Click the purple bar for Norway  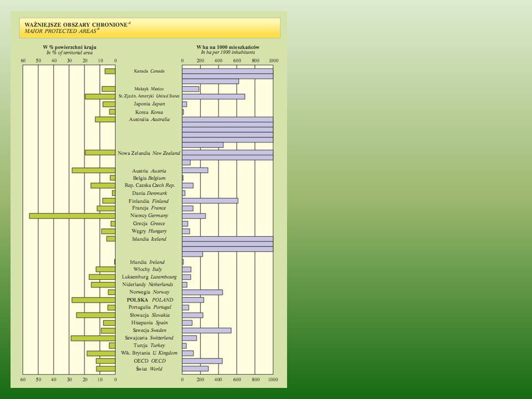[202, 292]
